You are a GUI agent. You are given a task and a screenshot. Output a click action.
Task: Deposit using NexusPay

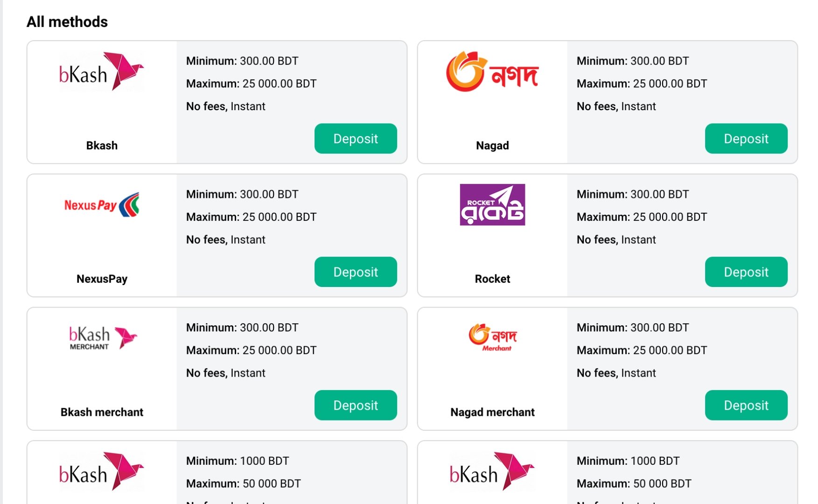tap(356, 272)
